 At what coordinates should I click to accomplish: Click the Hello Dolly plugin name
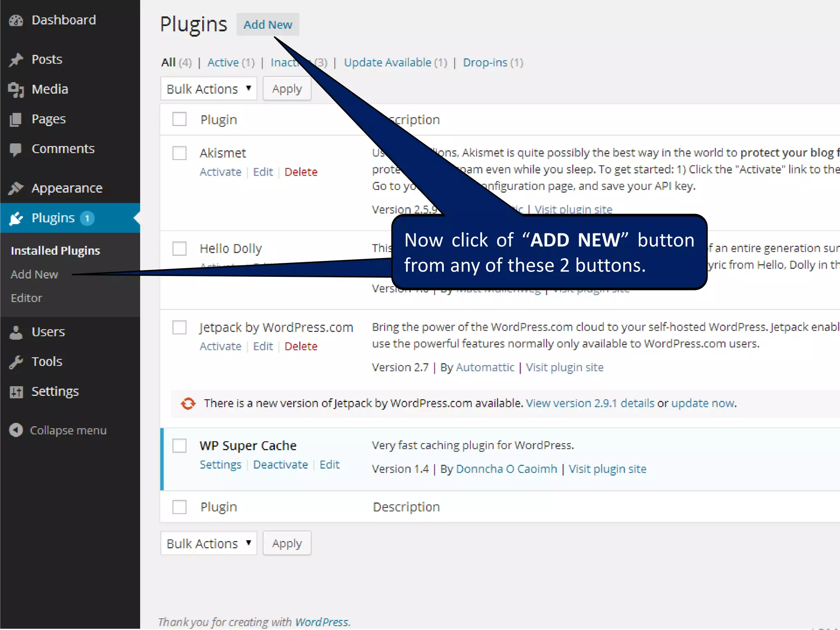(231, 249)
